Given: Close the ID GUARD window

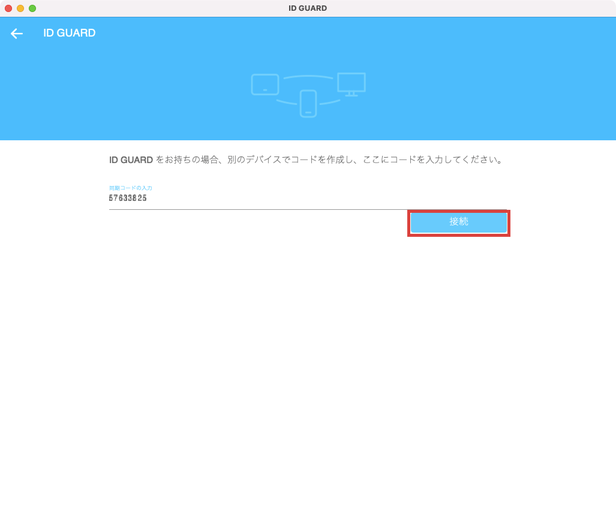Looking at the screenshot, I should tap(8, 8).
